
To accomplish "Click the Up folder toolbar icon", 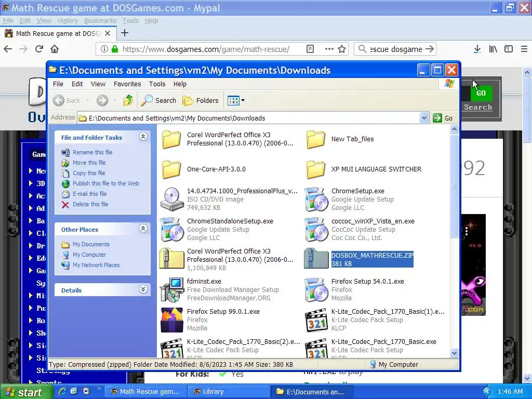I will pyautogui.click(x=128, y=100).
